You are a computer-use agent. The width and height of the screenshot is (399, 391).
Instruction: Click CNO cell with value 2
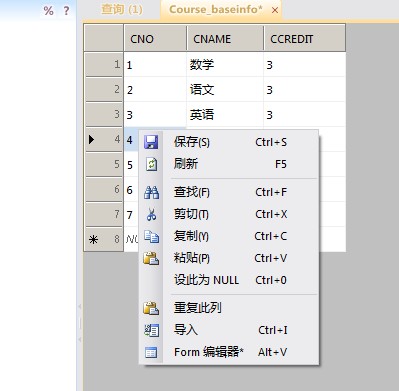(155, 89)
